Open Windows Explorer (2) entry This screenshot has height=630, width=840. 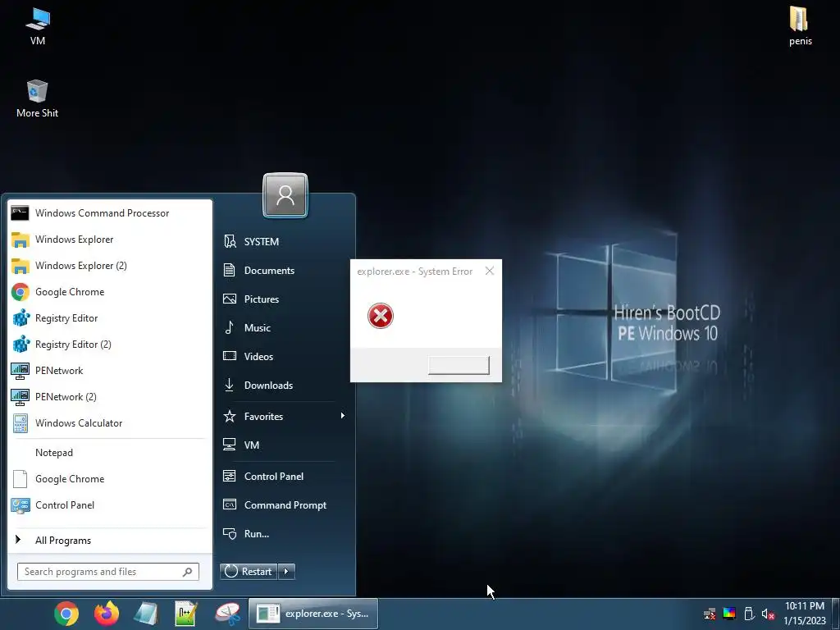click(x=111, y=266)
